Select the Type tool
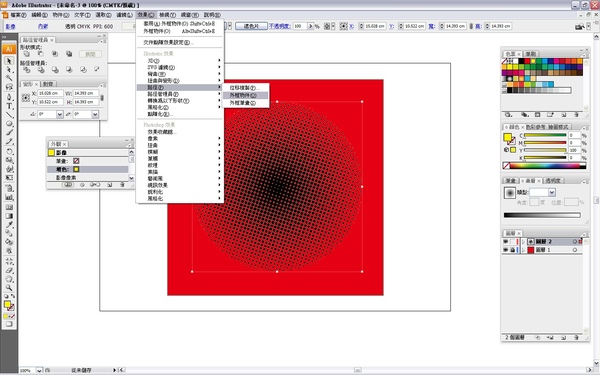600x375 pixels. tap(9, 106)
